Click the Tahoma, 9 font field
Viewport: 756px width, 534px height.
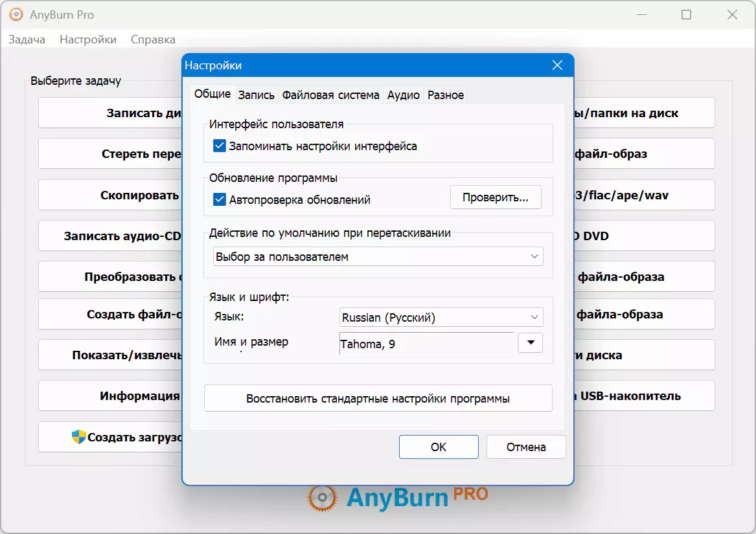[x=427, y=344]
